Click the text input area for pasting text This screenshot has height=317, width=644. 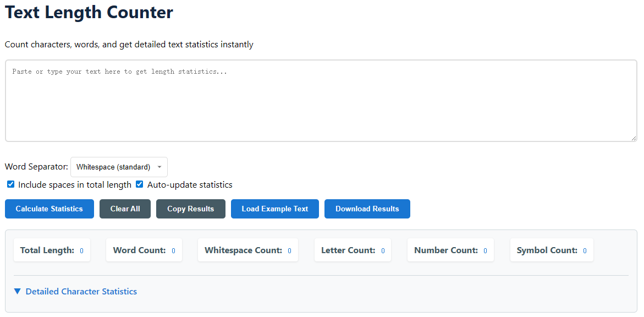coord(321,101)
